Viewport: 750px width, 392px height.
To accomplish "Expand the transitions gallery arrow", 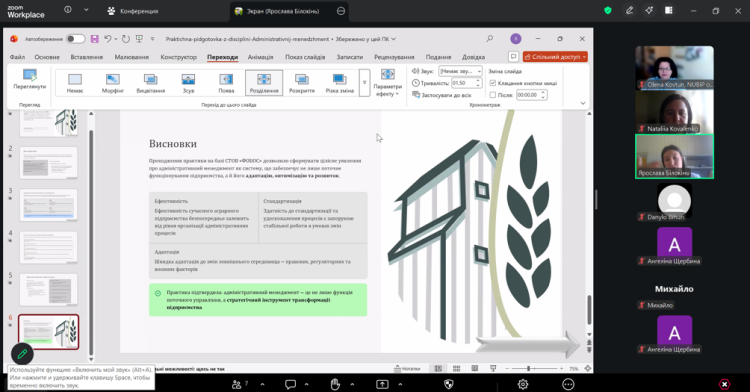I will tap(364, 83).
